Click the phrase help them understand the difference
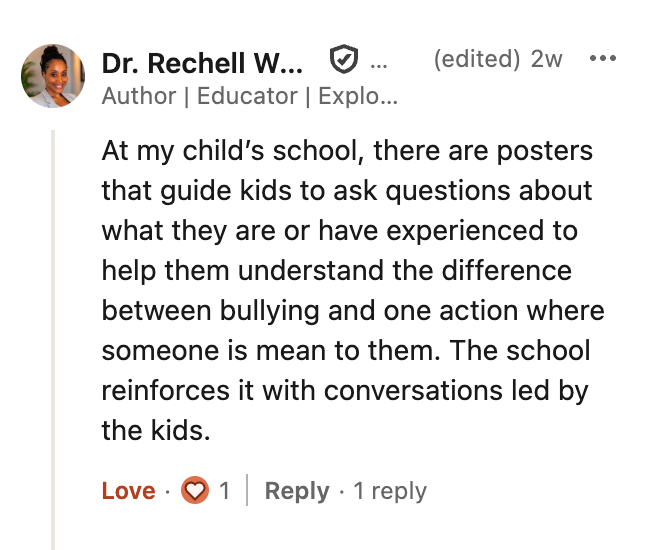 pos(337,271)
